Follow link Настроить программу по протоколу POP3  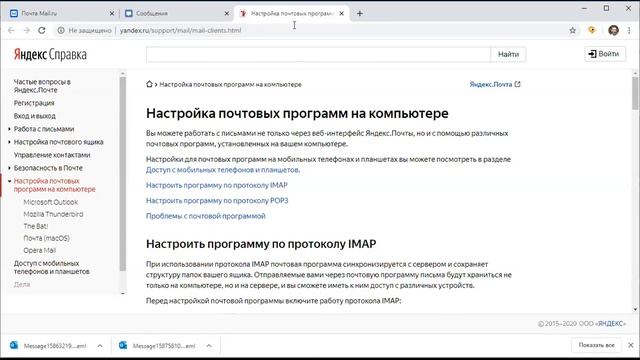217,200
